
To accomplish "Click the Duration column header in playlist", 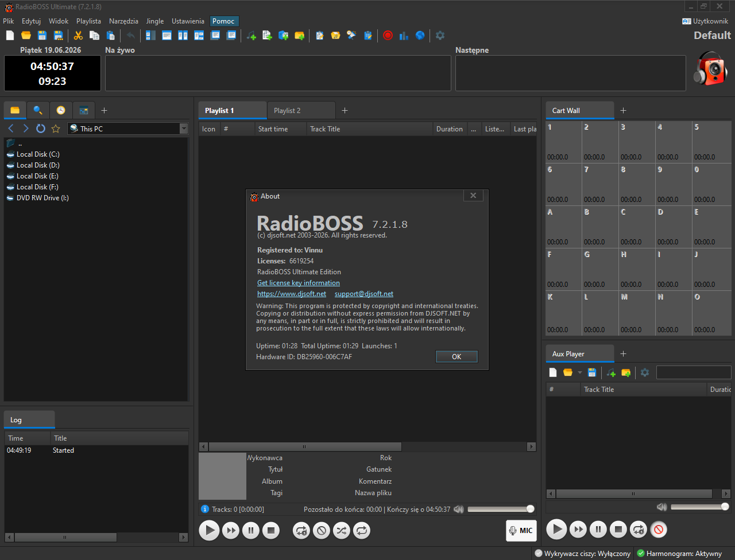I will [450, 129].
